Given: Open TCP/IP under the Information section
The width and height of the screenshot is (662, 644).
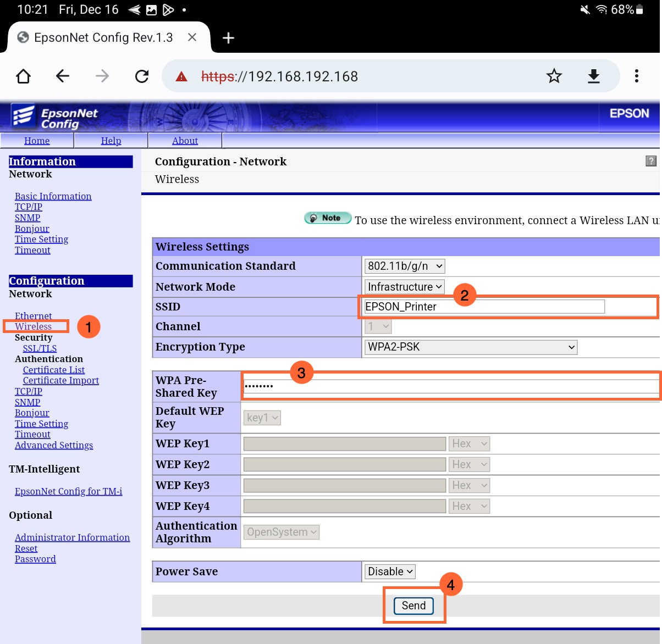Looking at the screenshot, I should tap(29, 207).
